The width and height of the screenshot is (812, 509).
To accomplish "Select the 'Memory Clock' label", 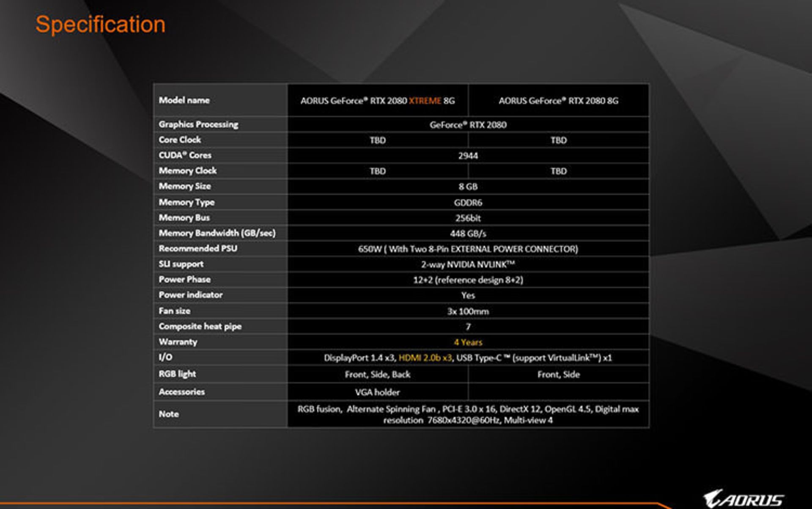I will tap(187, 171).
